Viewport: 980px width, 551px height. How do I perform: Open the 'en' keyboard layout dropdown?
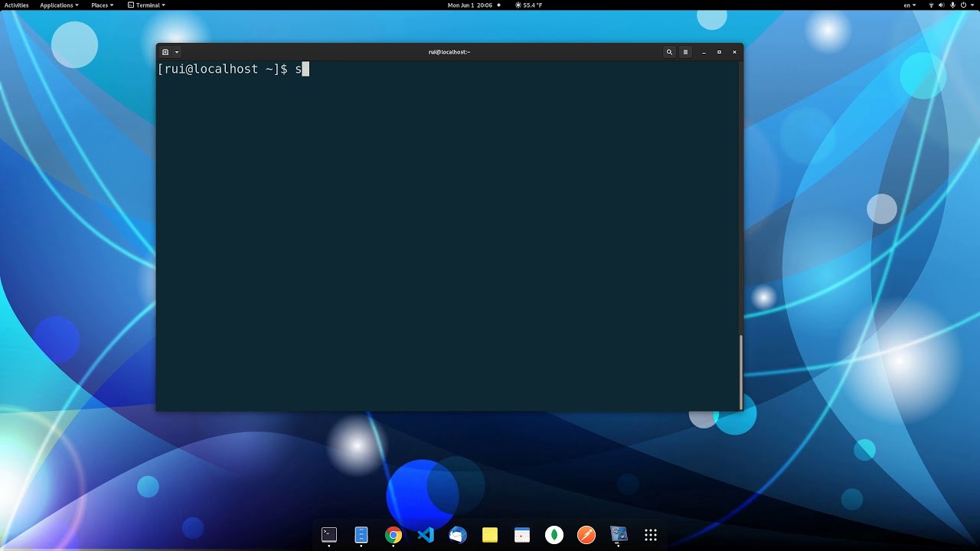coord(910,5)
